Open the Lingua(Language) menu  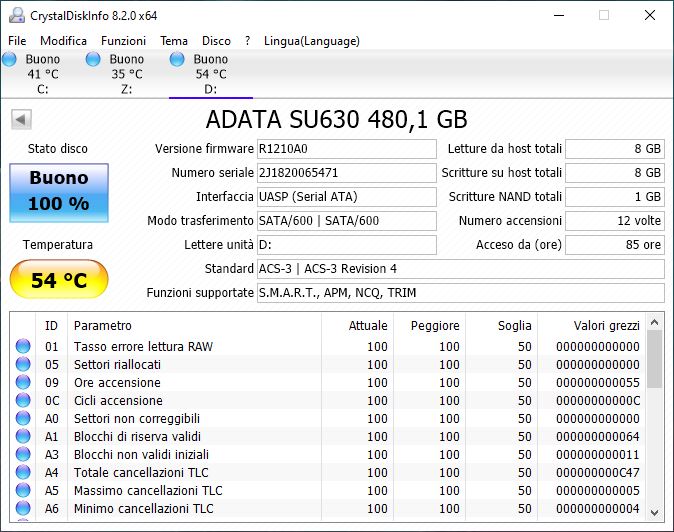[x=312, y=41]
